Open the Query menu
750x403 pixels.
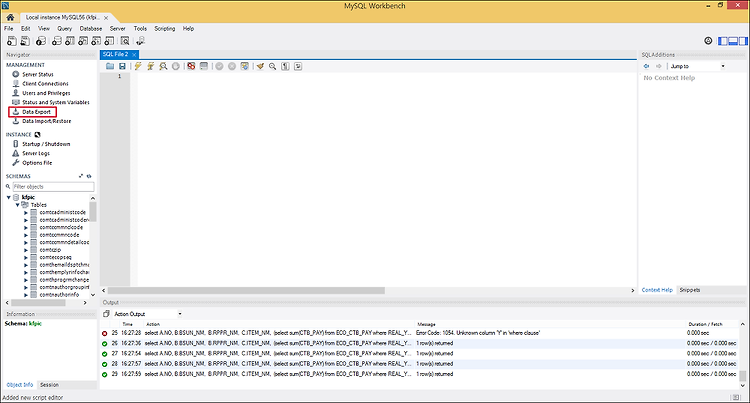(65, 29)
